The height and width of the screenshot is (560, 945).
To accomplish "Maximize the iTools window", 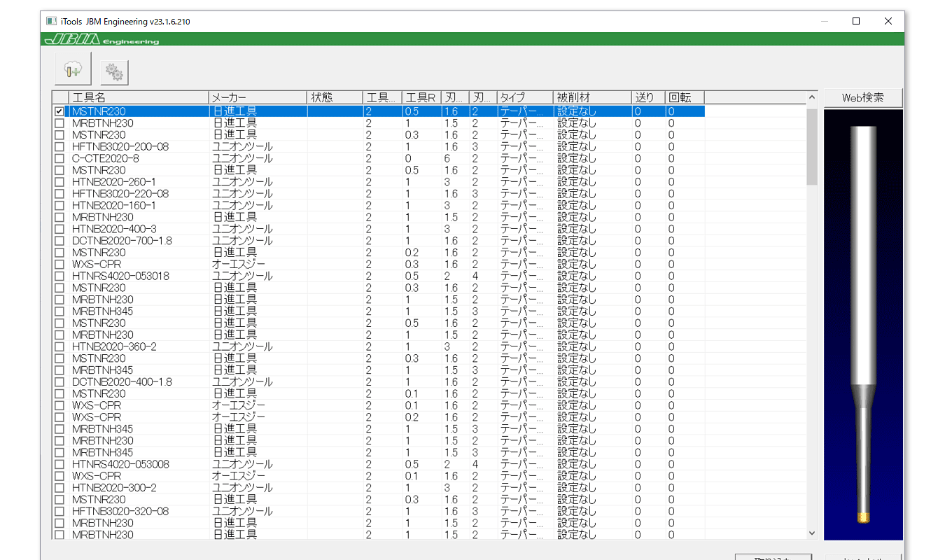I will pyautogui.click(x=855, y=22).
